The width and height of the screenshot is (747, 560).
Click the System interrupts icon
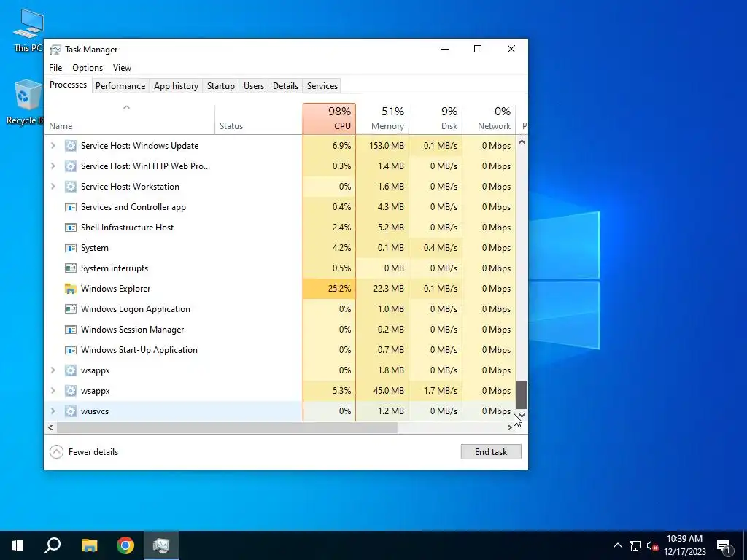click(71, 268)
